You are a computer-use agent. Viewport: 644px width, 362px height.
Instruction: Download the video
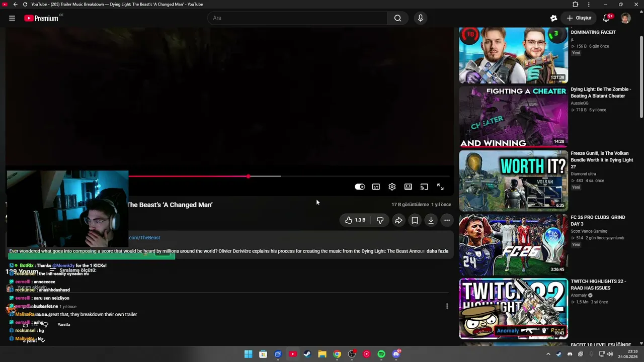[x=431, y=220]
